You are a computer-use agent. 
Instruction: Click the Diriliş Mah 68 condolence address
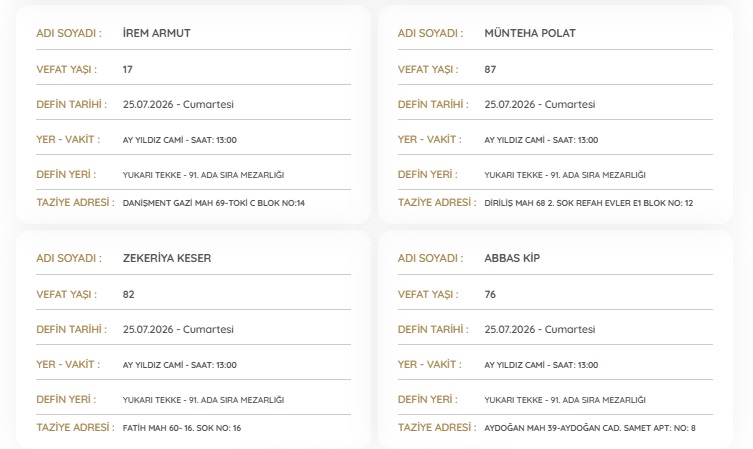pos(589,203)
